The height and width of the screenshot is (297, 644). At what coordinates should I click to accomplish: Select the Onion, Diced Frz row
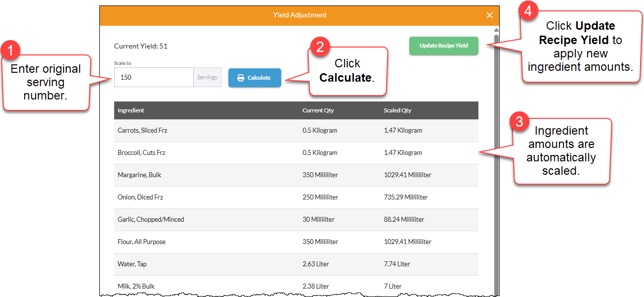(296, 198)
